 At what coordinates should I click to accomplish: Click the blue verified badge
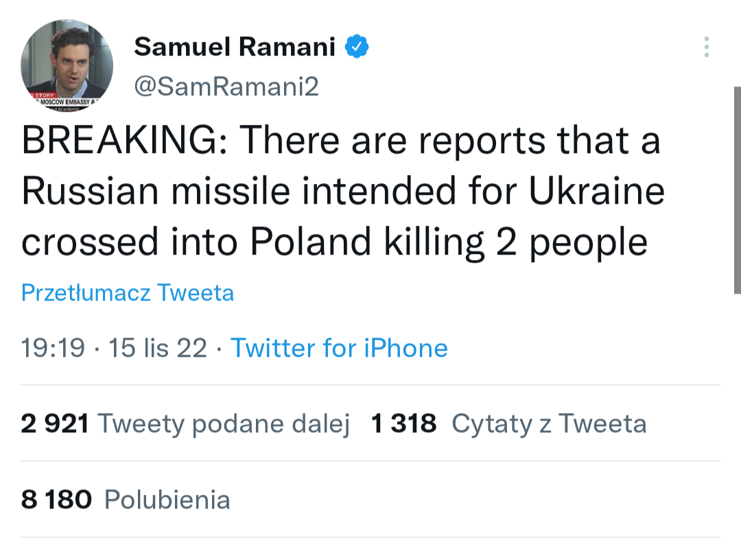(x=357, y=47)
